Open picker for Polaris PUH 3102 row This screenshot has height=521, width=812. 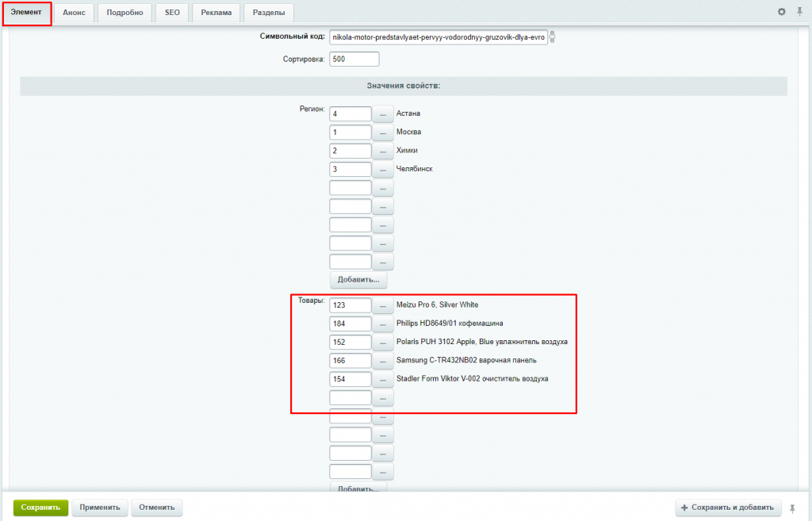point(383,343)
